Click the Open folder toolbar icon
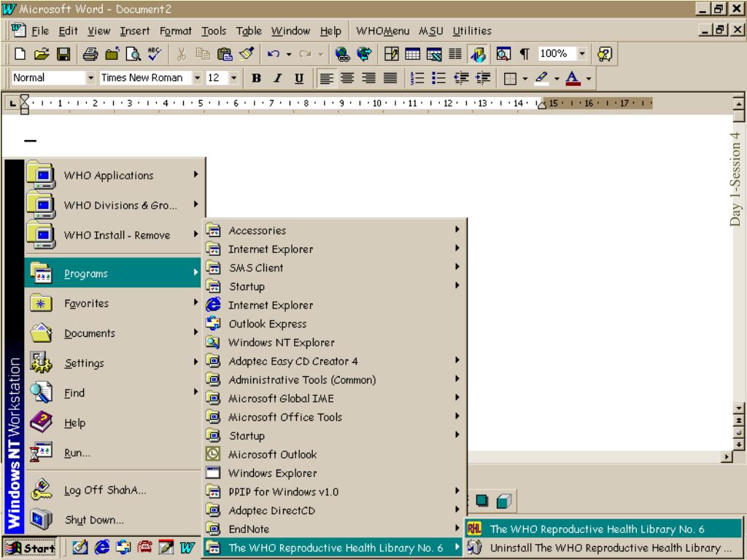 coord(42,54)
